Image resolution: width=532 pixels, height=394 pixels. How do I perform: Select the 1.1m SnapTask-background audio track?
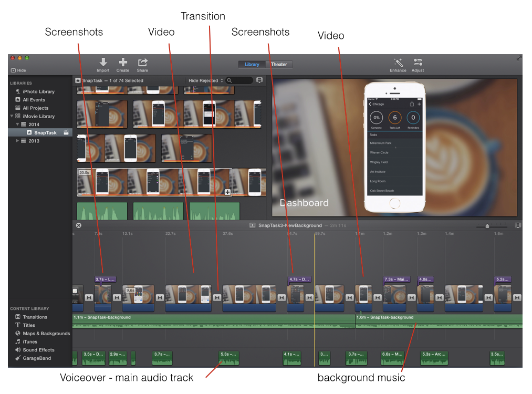[x=214, y=322]
